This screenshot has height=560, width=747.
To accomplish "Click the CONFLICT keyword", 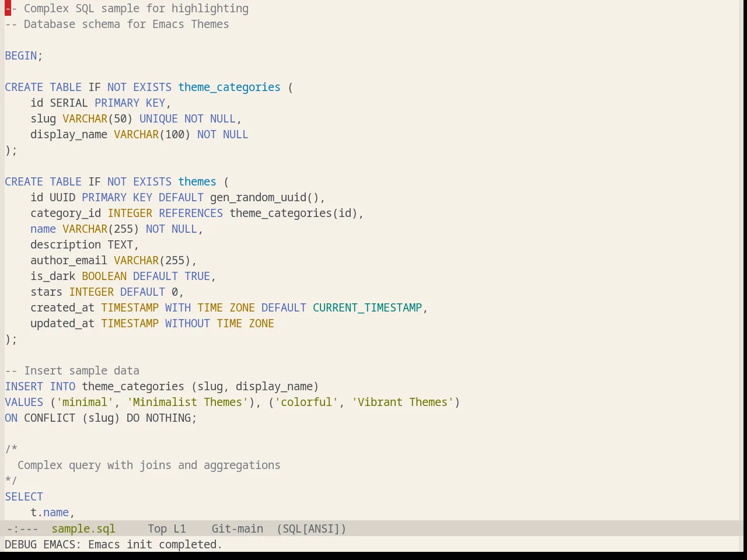I will coord(50,418).
